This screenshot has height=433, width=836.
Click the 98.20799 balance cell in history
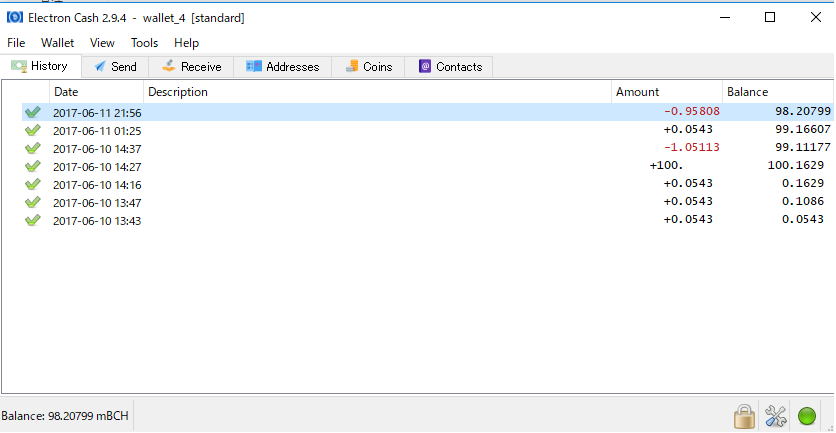[803, 111]
